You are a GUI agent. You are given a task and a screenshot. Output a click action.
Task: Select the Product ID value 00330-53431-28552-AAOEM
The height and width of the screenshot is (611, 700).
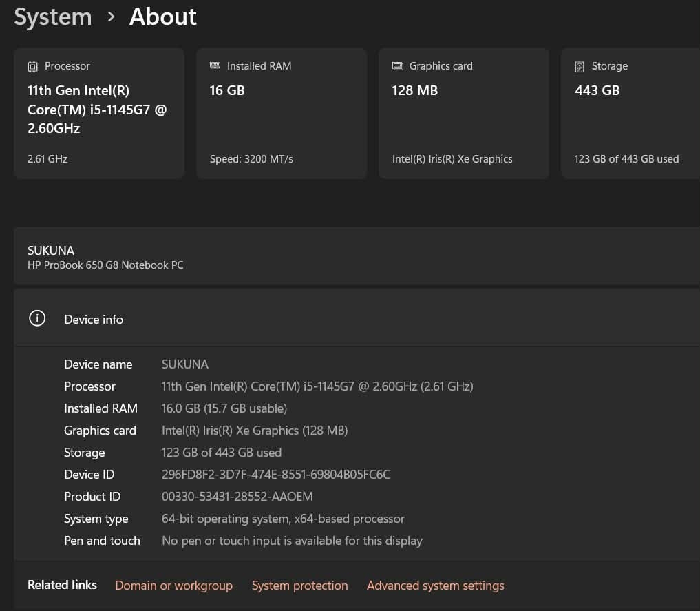pyautogui.click(x=237, y=497)
